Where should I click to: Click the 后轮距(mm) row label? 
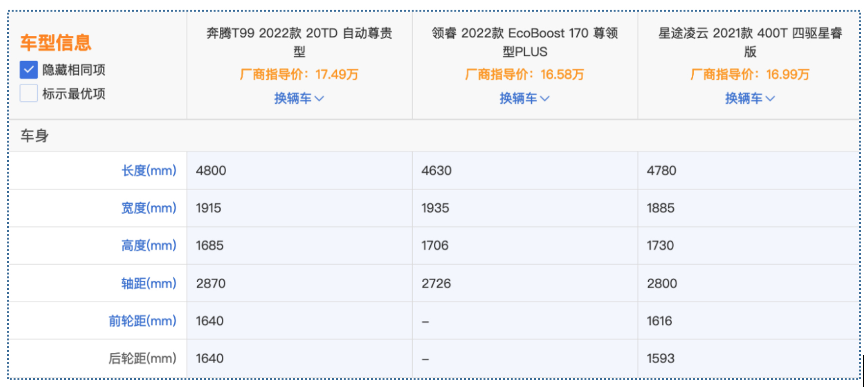[x=142, y=358]
